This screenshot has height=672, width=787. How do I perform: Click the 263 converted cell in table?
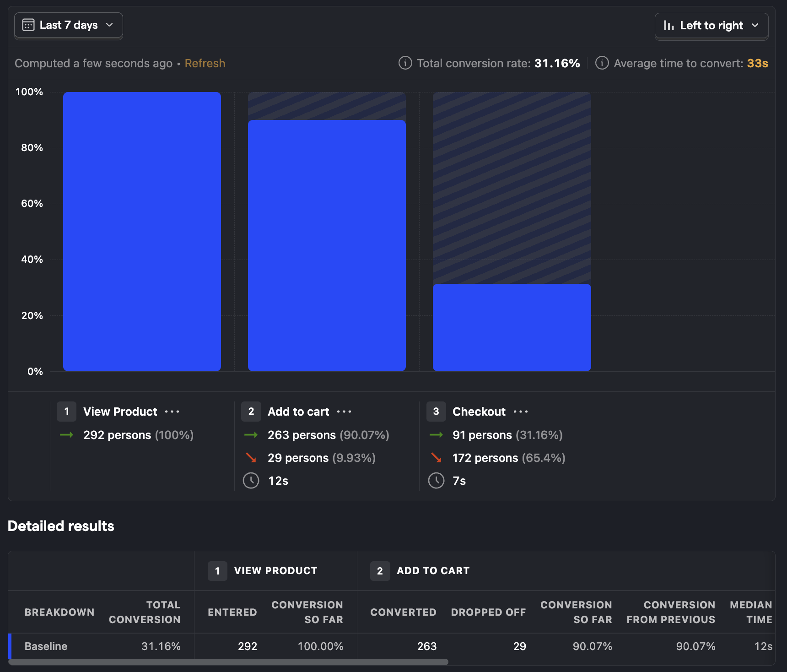[x=427, y=646]
